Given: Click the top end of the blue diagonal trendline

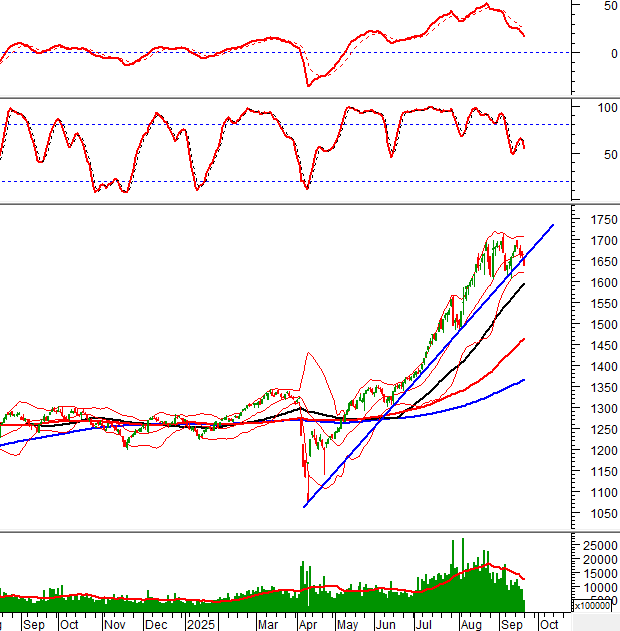Looking at the screenshot, I should [553, 225].
